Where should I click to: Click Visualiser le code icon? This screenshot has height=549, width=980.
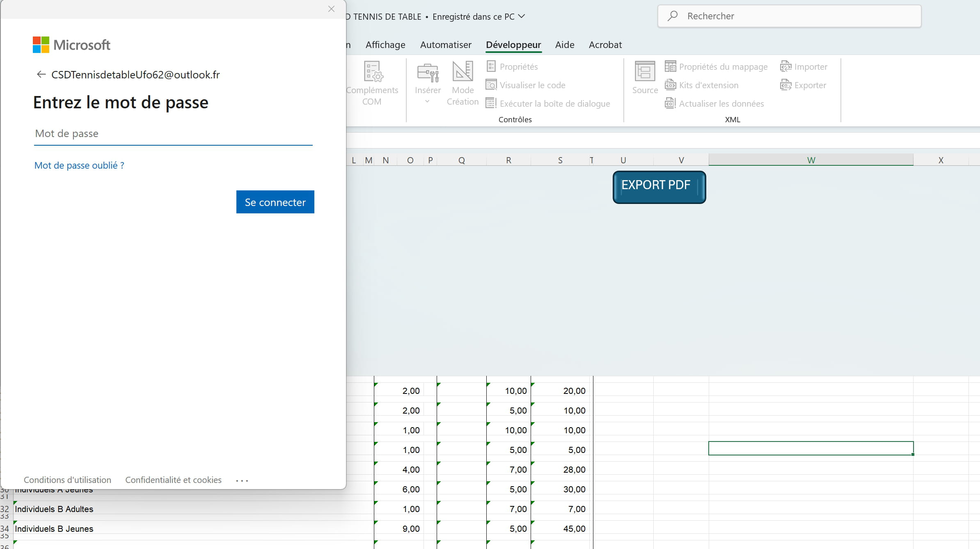click(x=491, y=85)
